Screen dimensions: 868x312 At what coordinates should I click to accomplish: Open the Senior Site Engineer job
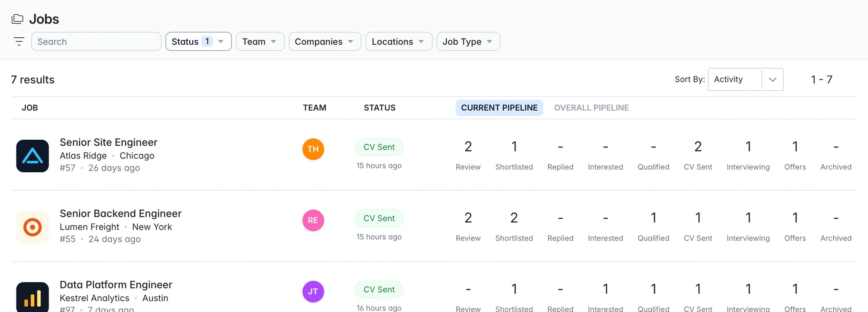pos(108,142)
